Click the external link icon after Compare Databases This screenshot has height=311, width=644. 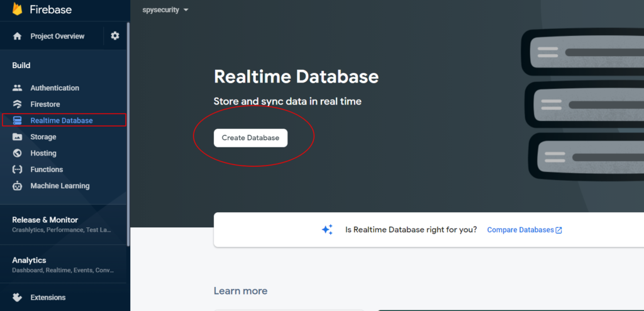click(x=558, y=230)
